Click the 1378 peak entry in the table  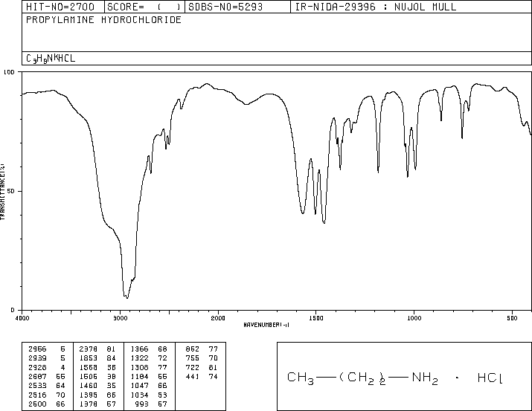pyautogui.click(x=97, y=404)
